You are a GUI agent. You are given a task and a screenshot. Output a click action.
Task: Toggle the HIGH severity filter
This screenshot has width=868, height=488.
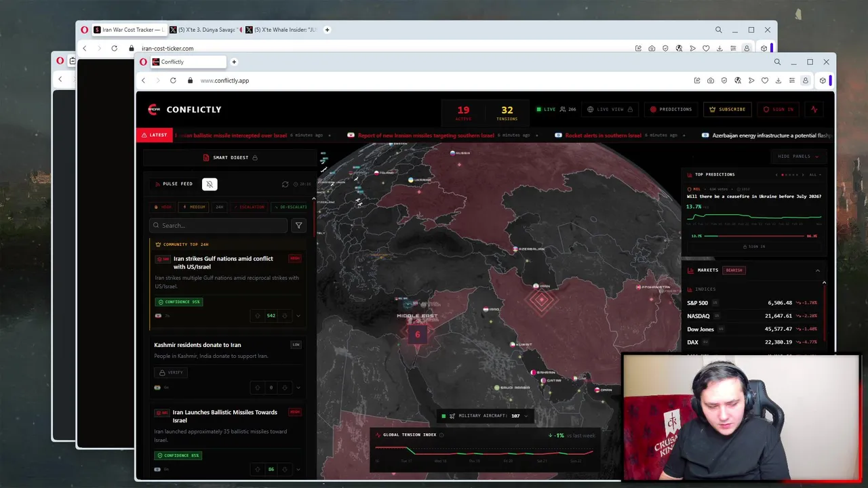[x=163, y=207]
